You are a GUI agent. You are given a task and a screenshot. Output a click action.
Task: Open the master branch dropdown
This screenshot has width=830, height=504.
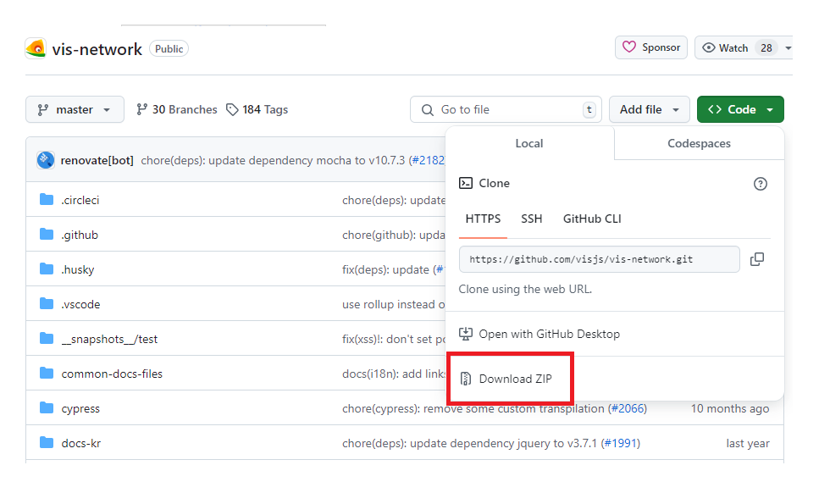tap(75, 109)
